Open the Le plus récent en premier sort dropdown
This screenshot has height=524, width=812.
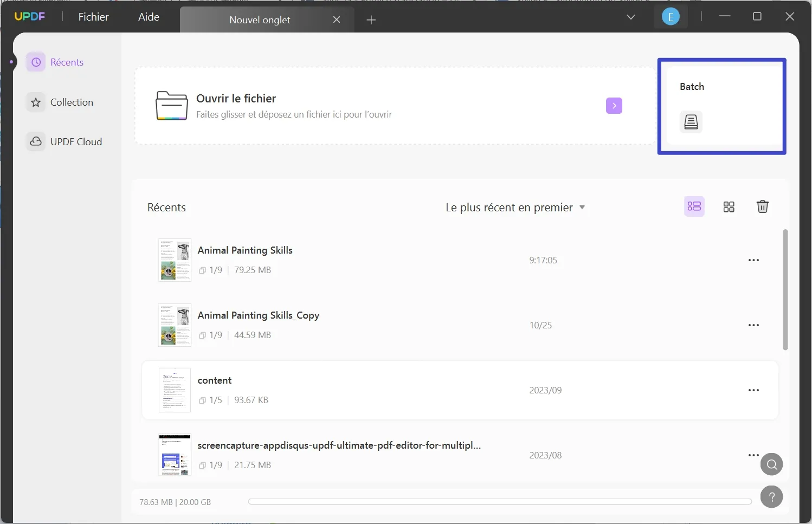pos(515,208)
